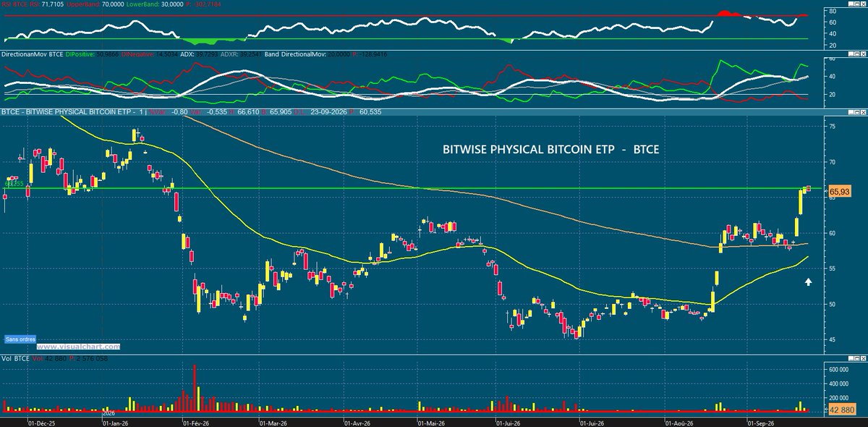This screenshot has width=868, height=427.
Task: Minimize the Vol BTCE volume panel
Action: pos(851,358)
